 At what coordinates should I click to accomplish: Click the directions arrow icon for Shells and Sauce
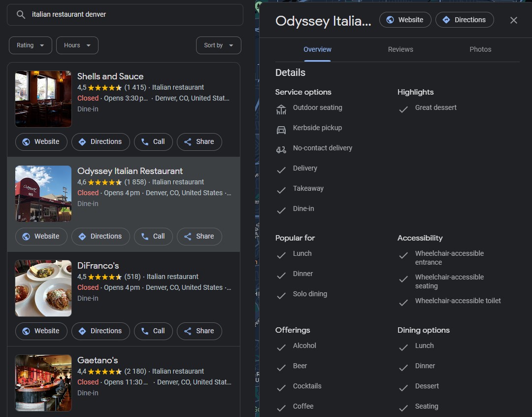(x=82, y=142)
